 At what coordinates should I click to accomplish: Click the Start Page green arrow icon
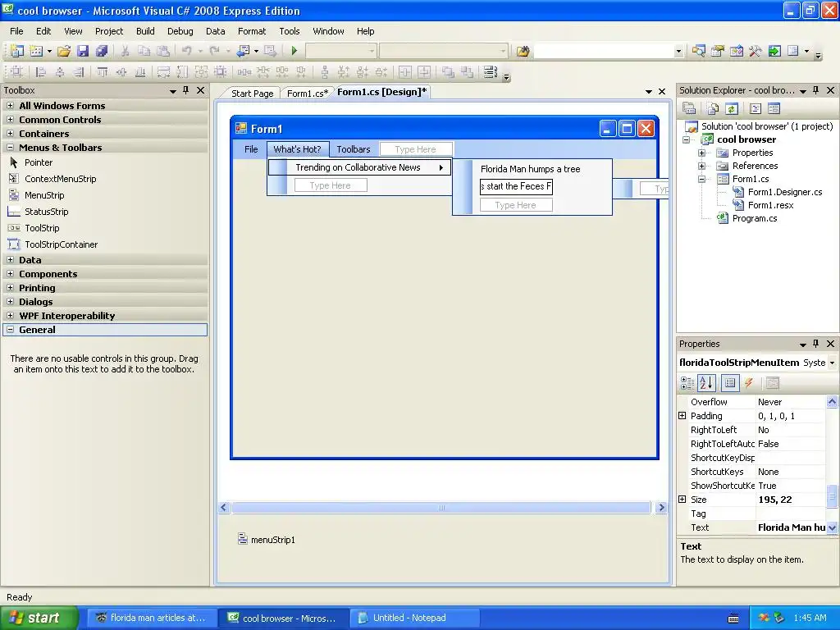(774, 51)
